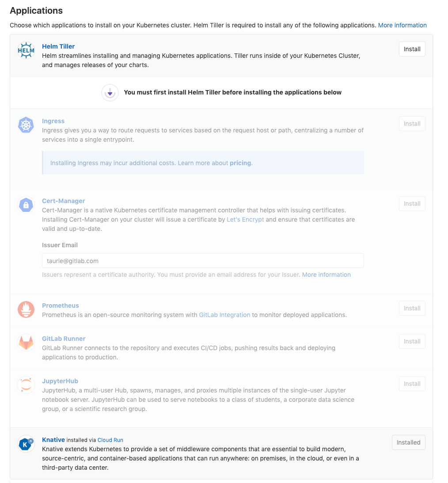Click the Knative Installed button
Viewport: 448px width, 483px height.
(x=408, y=442)
